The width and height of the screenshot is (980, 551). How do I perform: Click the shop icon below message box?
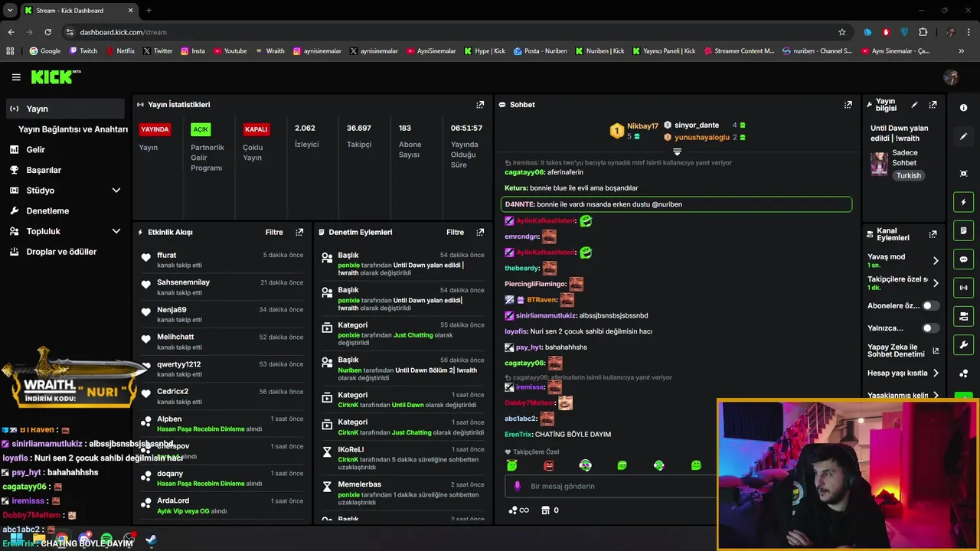click(545, 510)
